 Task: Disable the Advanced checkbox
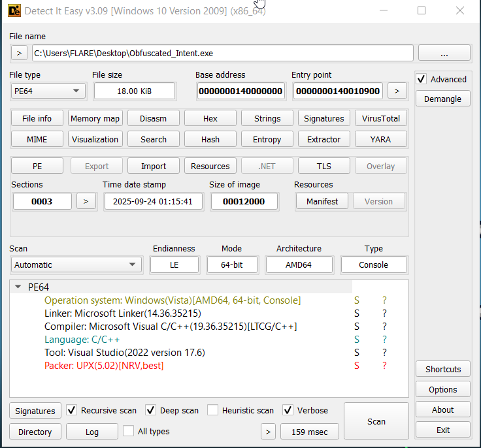tap(422, 79)
